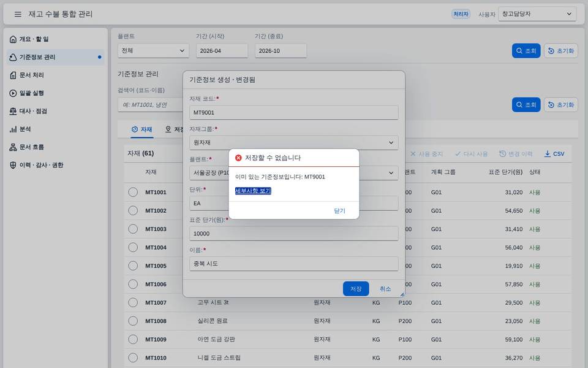Image resolution: width=588 pixels, height=368 pixels.
Task: Click the 이력 · 감사 · 권한 shield icon
Action: tap(13, 165)
